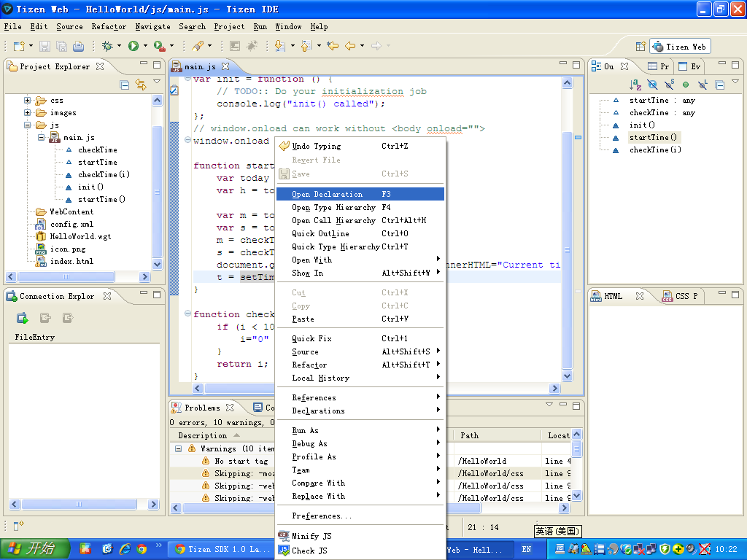Expand the css folder in Project Explorer
The height and width of the screenshot is (560, 747).
(27, 101)
